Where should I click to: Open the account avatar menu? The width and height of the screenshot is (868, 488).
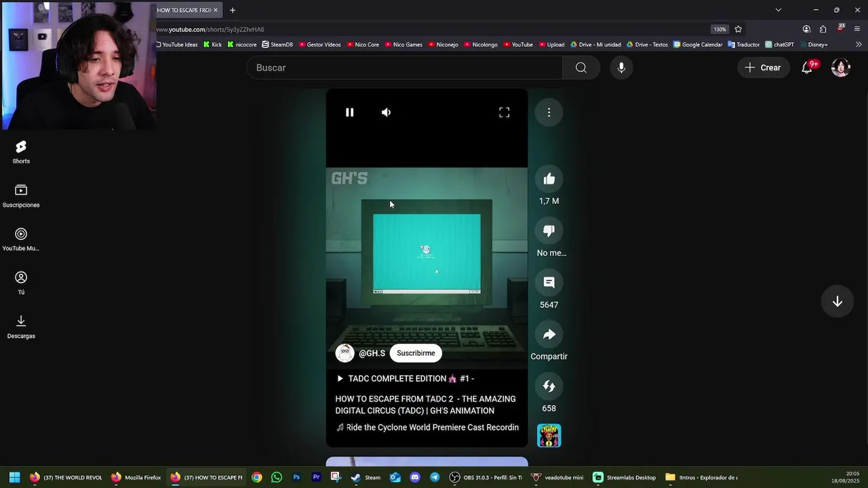pyautogui.click(x=841, y=68)
